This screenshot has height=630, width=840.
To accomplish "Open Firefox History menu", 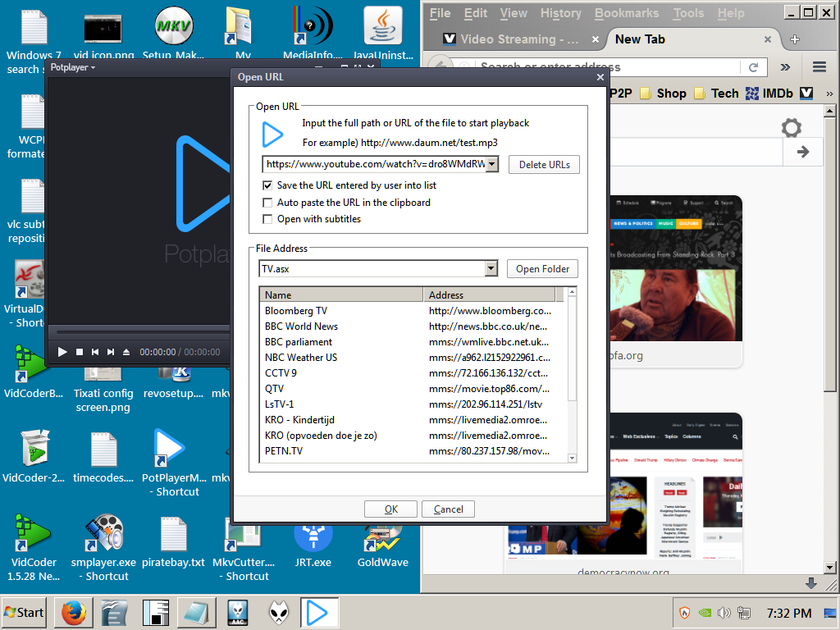I will pos(560,13).
